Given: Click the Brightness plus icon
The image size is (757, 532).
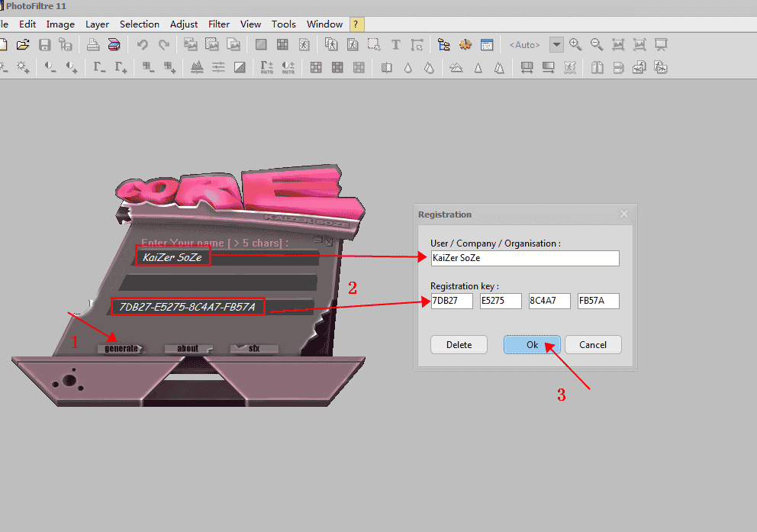Looking at the screenshot, I should [x=23, y=67].
